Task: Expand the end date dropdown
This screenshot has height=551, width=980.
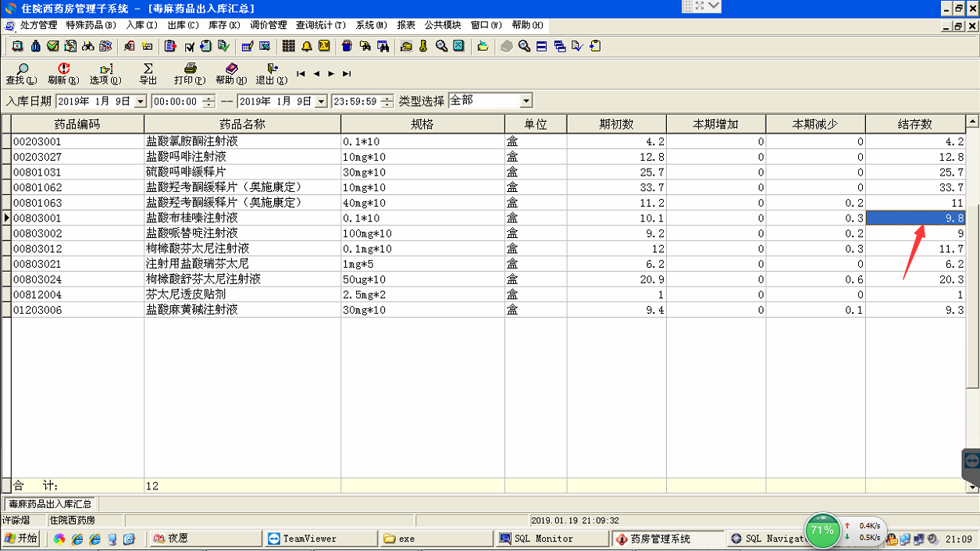Action: coord(321,101)
